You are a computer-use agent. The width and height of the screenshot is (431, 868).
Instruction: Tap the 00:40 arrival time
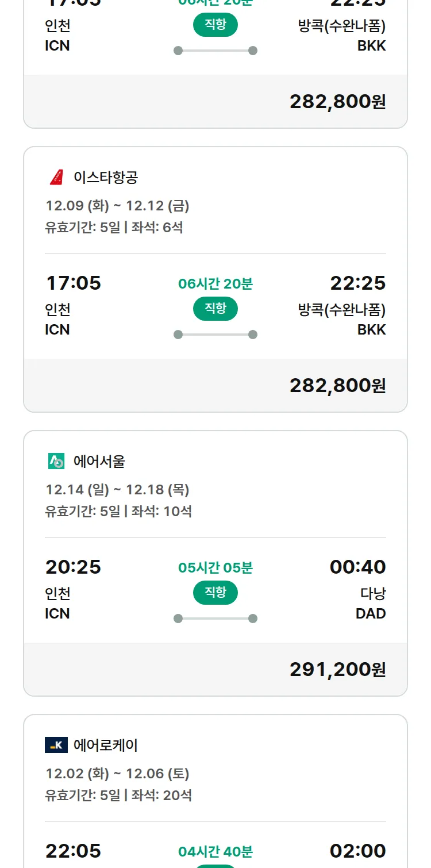357,567
